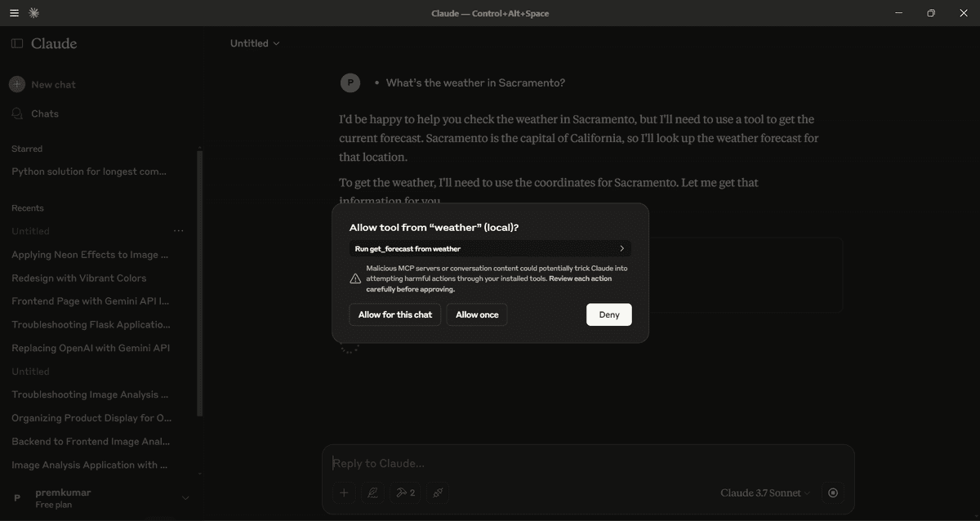Click the premkumar profile avatar in sidebar
This screenshot has width=980, height=521.
(17, 497)
